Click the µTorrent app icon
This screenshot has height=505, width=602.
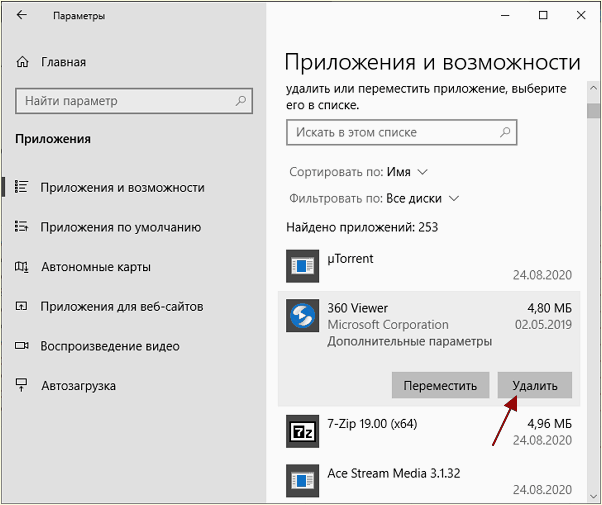point(302,266)
